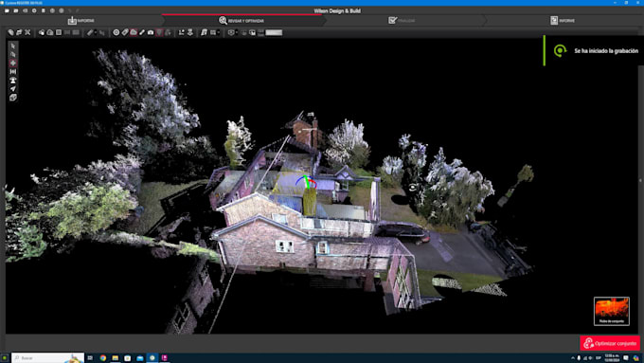Viewport: 644px width, 363px height.
Task: Click the white color bar in toolbar
Action: pos(274,32)
